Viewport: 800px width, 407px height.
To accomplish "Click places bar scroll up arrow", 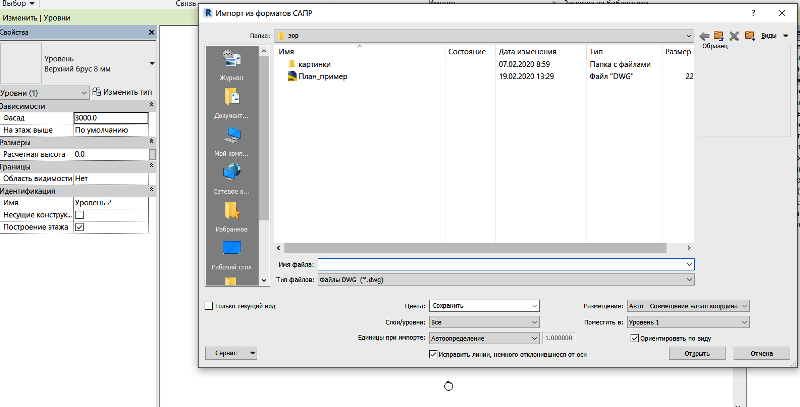I will (263, 51).
